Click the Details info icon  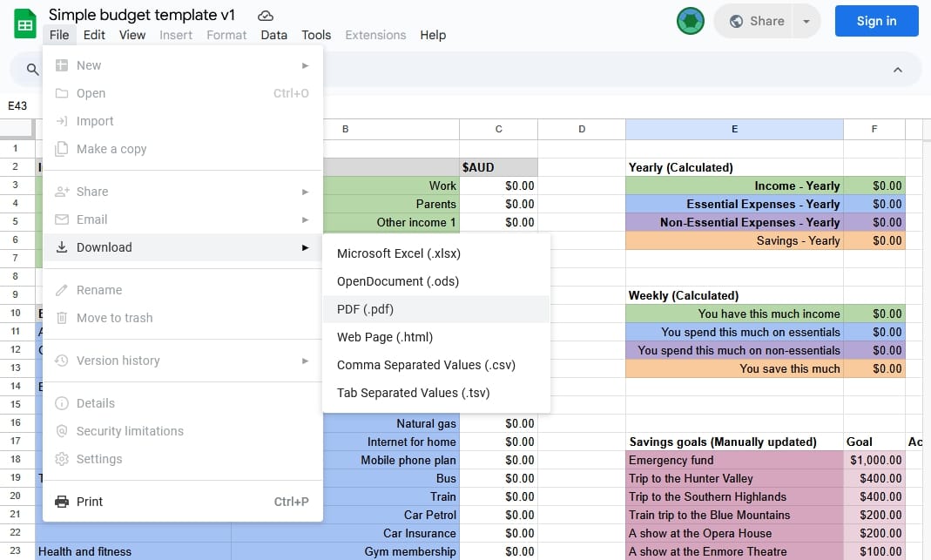click(62, 403)
